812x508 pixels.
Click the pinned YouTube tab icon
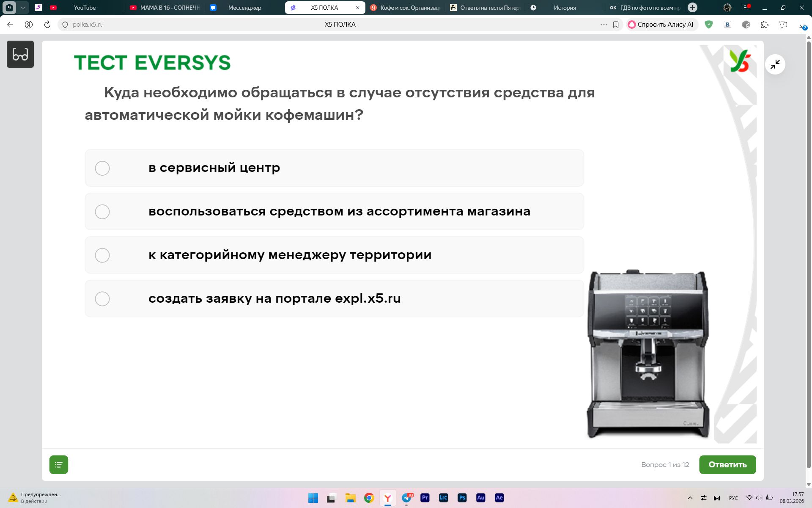[53, 8]
